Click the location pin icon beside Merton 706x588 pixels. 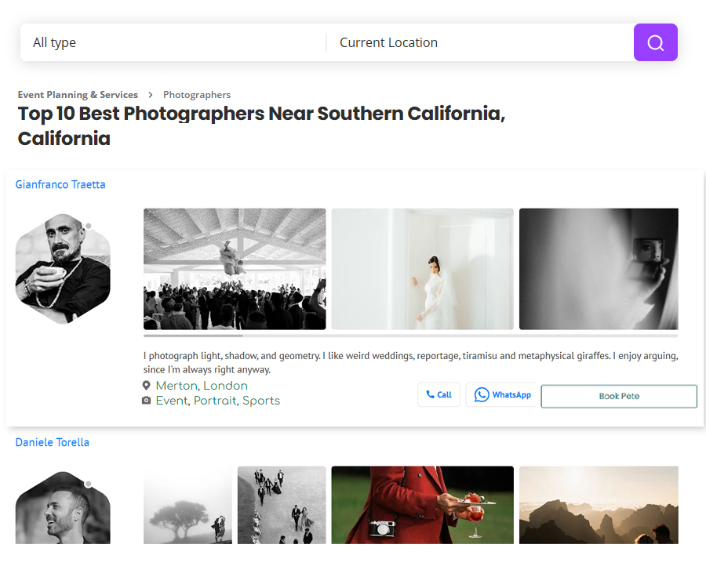click(146, 386)
